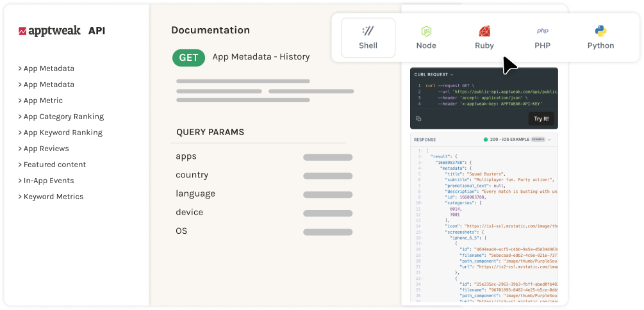The height and width of the screenshot is (310, 644).
Task: Click the Documentation heading
Action: 210,30
